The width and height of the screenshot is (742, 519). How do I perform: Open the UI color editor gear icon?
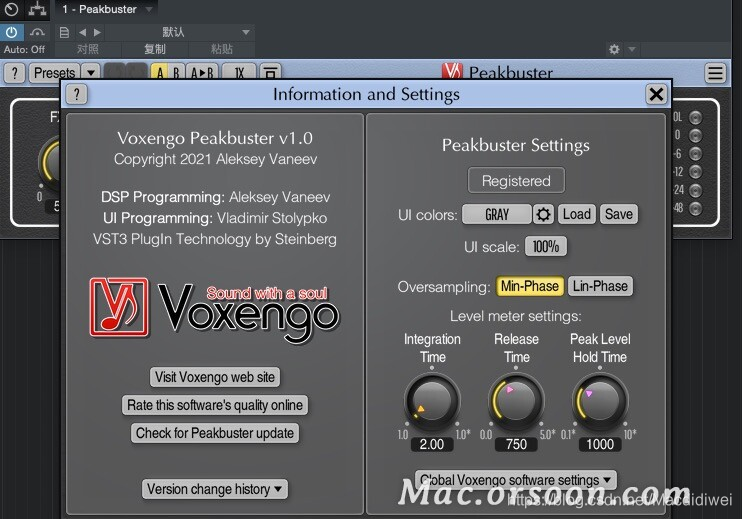tap(543, 214)
